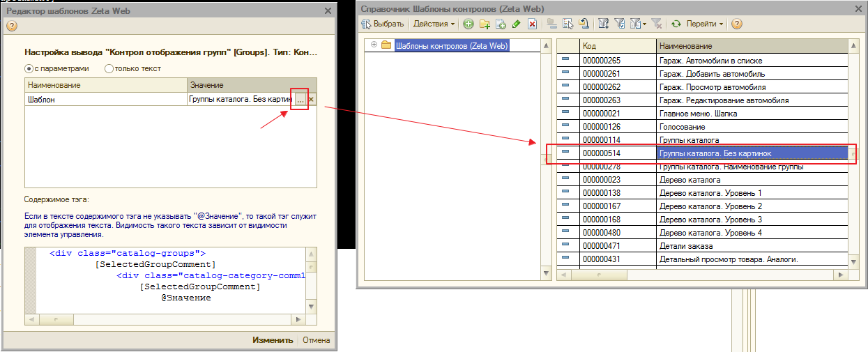Click the set filter and sort icon

pyautogui.click(x=604, y=24)
